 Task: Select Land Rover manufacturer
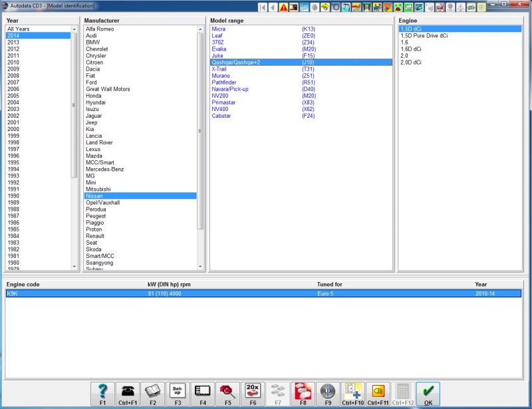coord(140,142)
